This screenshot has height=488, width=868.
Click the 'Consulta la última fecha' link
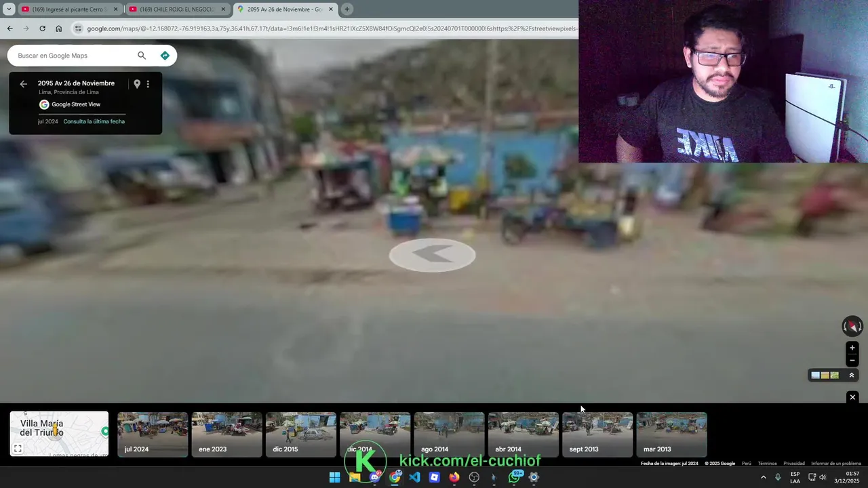[x=94, y=121]
